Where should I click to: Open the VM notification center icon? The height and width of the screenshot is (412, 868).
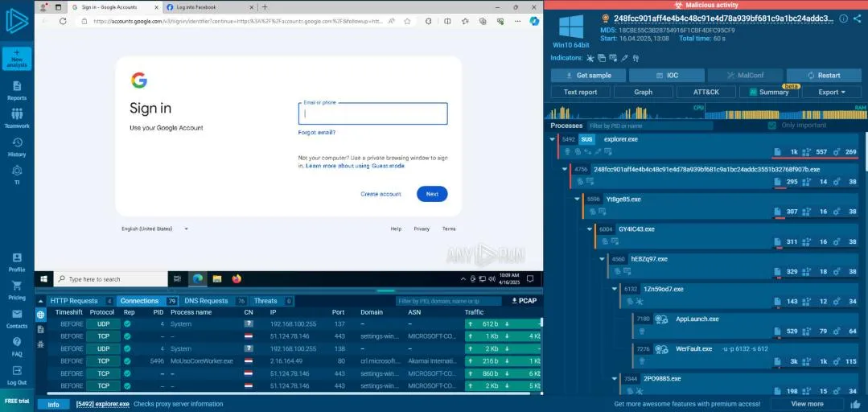click(x=530, y=279)
